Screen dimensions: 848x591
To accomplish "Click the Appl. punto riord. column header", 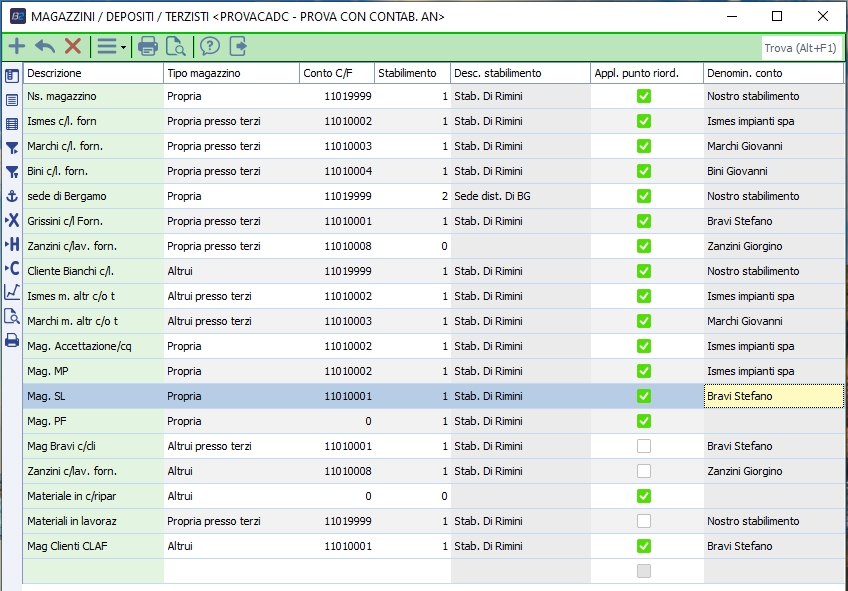I will tap(647, 73).
